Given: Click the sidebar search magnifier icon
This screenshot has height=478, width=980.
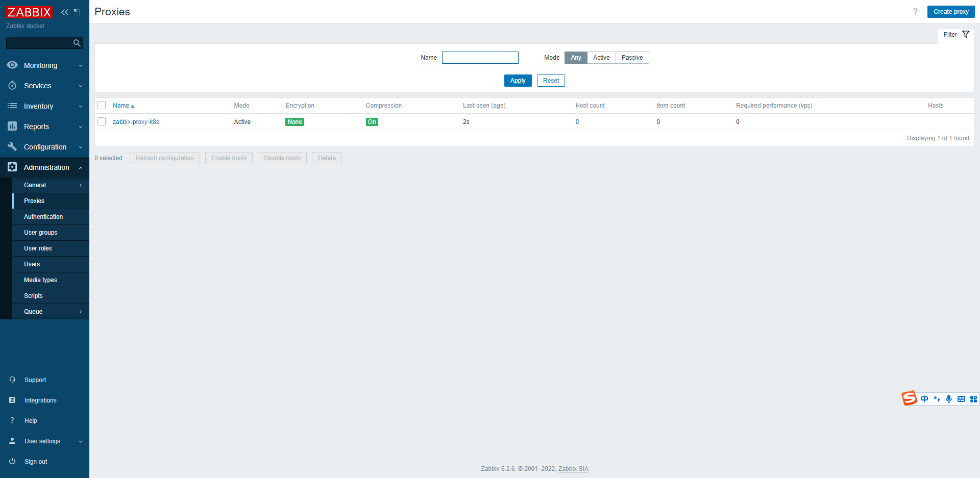Looking at the screenshot, I should coord(77,43).
